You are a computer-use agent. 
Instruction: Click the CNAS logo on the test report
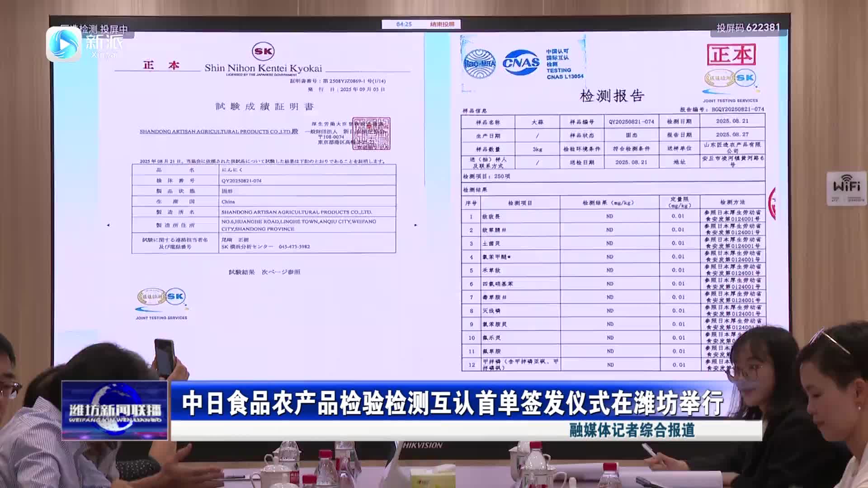(521, 63)
